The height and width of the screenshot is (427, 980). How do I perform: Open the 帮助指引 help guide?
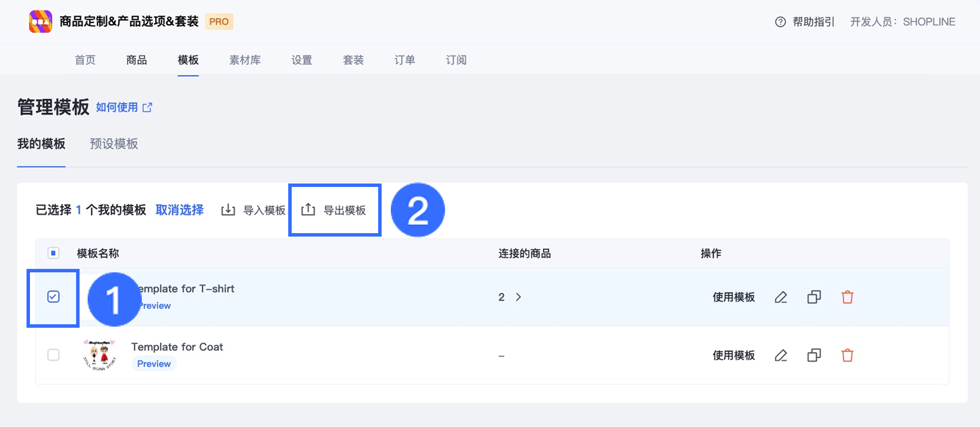(805, 22)
